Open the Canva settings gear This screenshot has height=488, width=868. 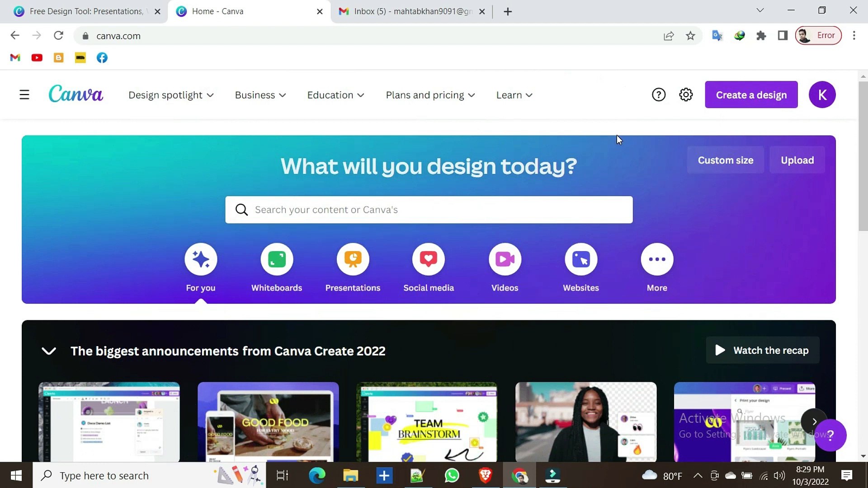tap(686, 94)
